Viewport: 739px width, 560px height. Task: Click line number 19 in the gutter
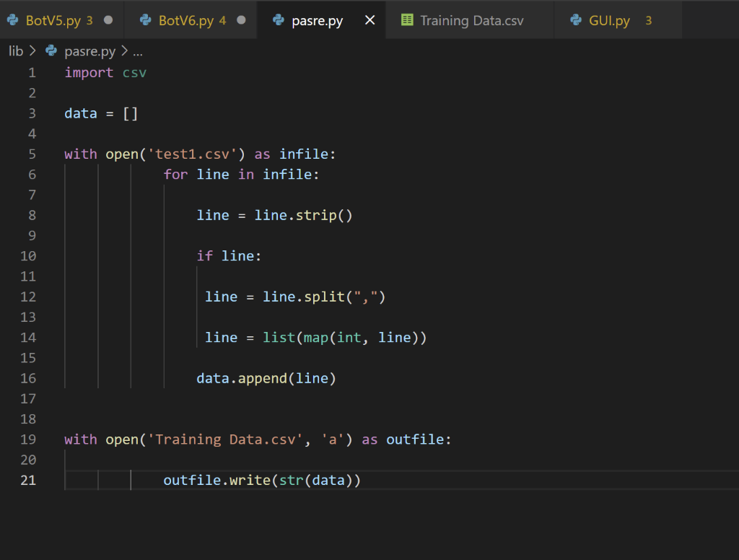click(x=28, y=439)
